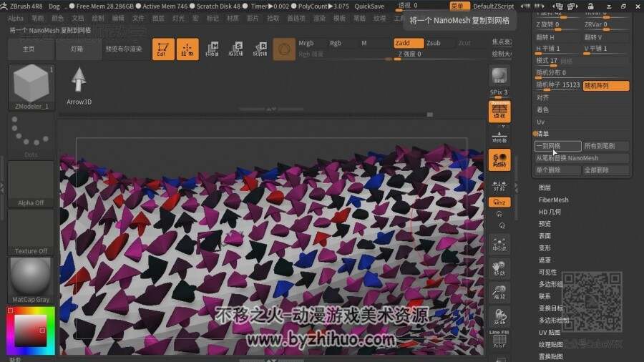
Task: Expand the 着色 section
Action: point(542,109)
